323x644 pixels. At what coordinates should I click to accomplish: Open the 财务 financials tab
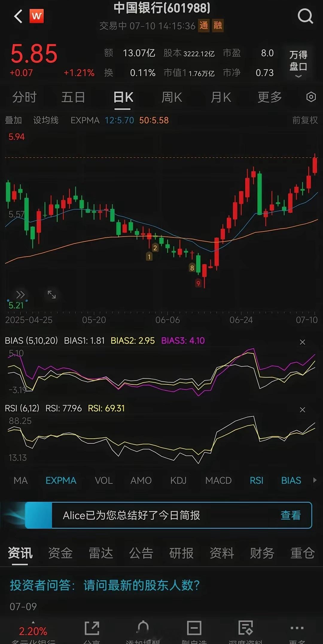tap(262, 553)
